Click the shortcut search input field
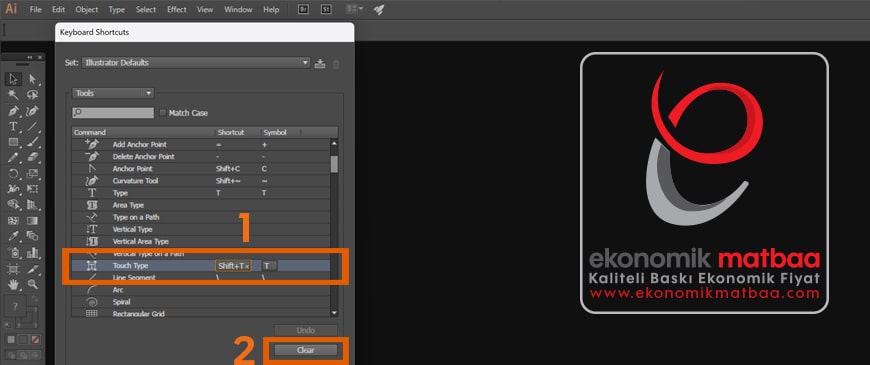This screenshot has height=365, width=870. click(x=113, y=113)
